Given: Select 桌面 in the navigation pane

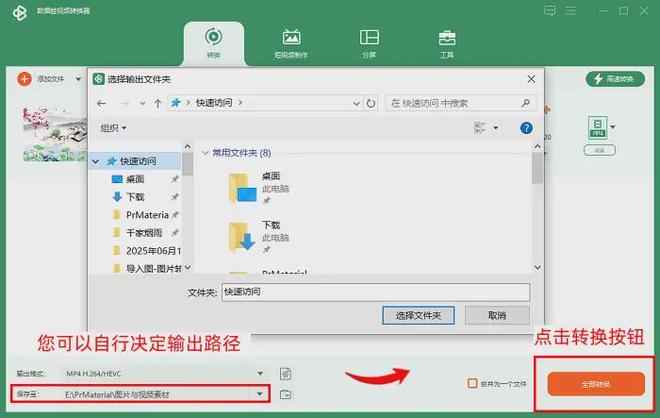Looking at the screenshot, I should [x=135, y=179].
